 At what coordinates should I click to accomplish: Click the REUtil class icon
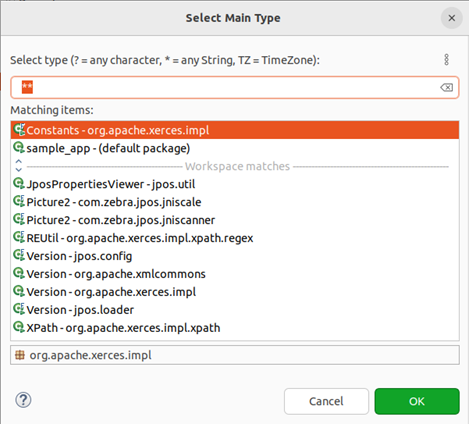coord(19,237)
